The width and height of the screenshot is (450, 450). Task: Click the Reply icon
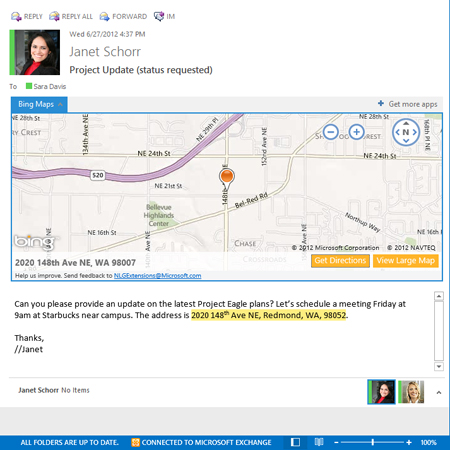(16, 16)
